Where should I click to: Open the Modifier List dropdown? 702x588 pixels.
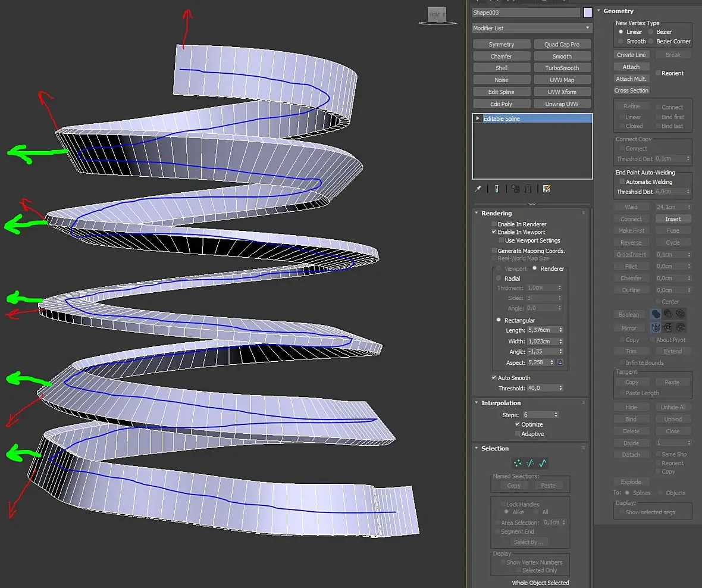(532, 28)
